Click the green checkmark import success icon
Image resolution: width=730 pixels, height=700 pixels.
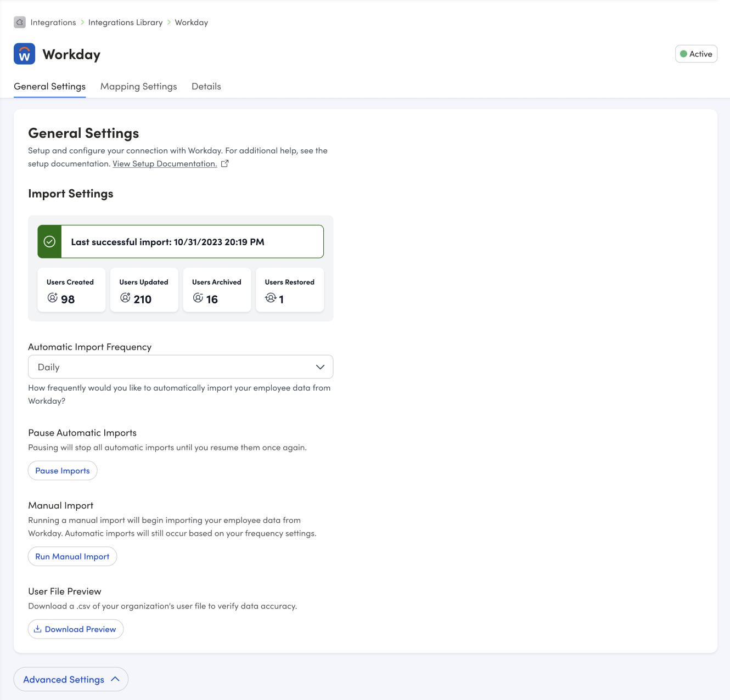(49, 242)
